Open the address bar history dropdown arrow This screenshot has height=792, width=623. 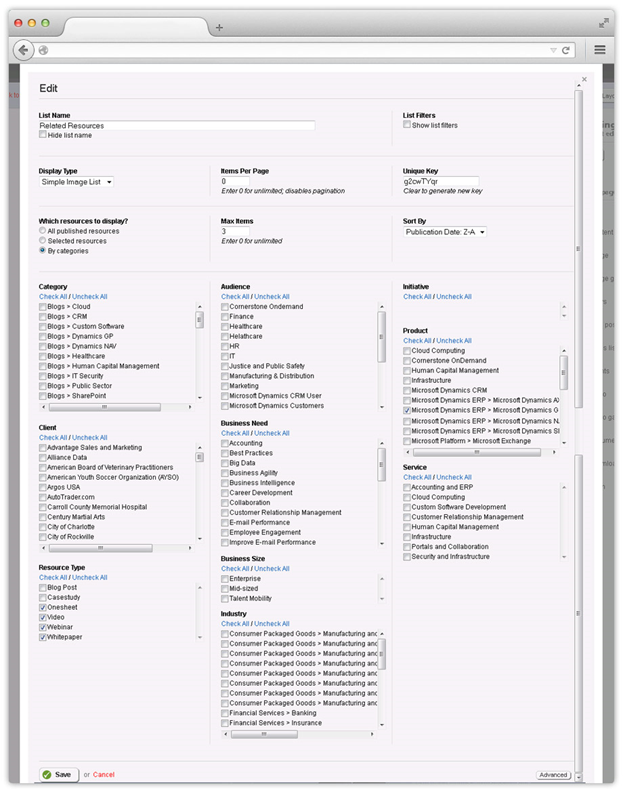point(553,50)
